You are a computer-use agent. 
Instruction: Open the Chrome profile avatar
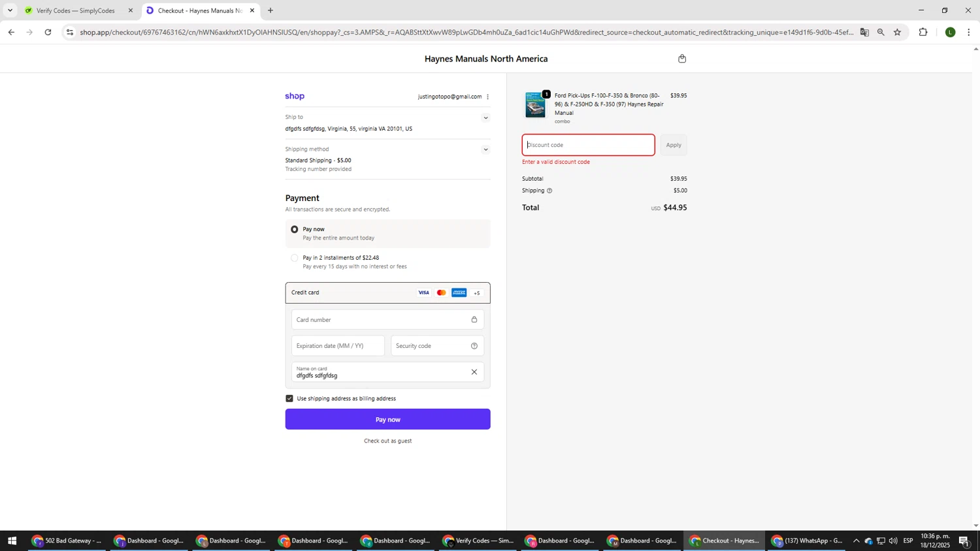pos(950,32)
